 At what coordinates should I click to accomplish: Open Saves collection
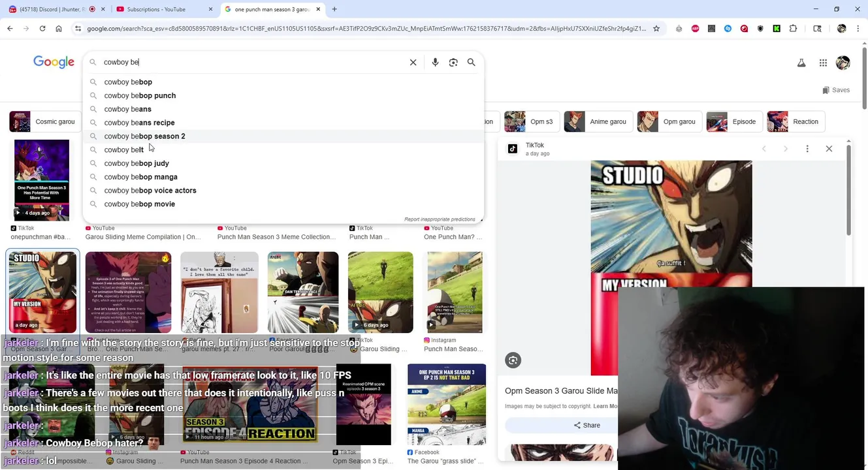click(x=836, y=90)
